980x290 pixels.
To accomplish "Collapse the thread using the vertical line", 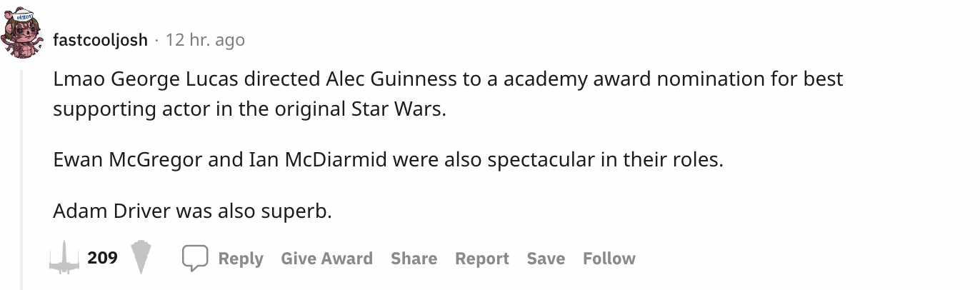I will pyautogui.click(x=21, y=179).
